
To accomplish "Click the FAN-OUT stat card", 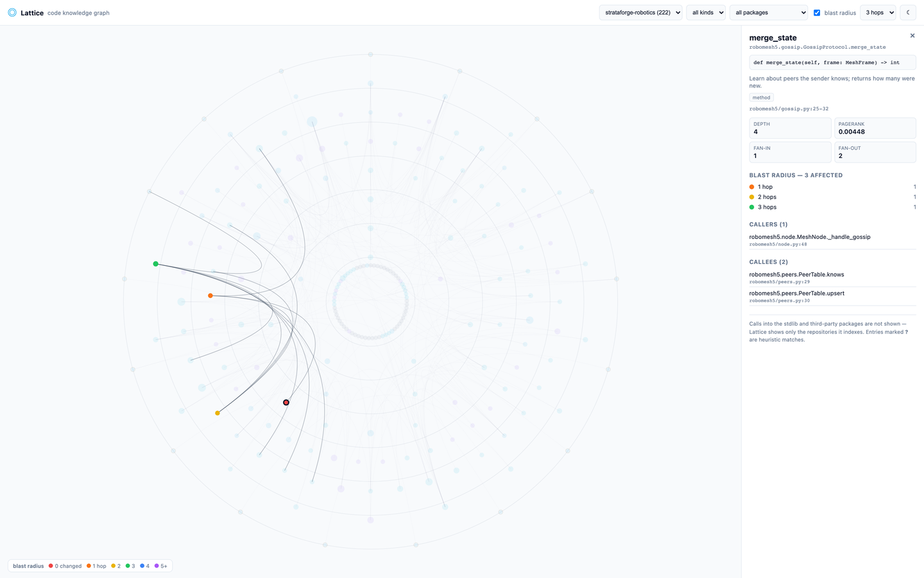I will pos(875,152).
